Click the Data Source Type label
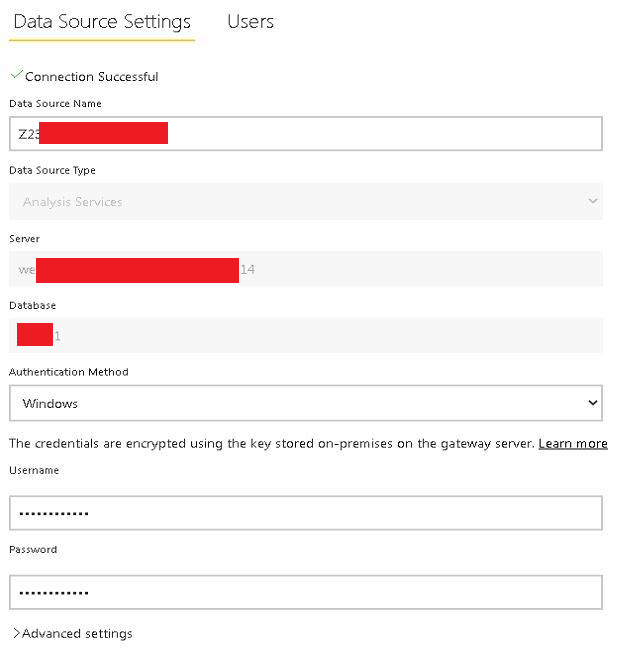 coord(53,170)
